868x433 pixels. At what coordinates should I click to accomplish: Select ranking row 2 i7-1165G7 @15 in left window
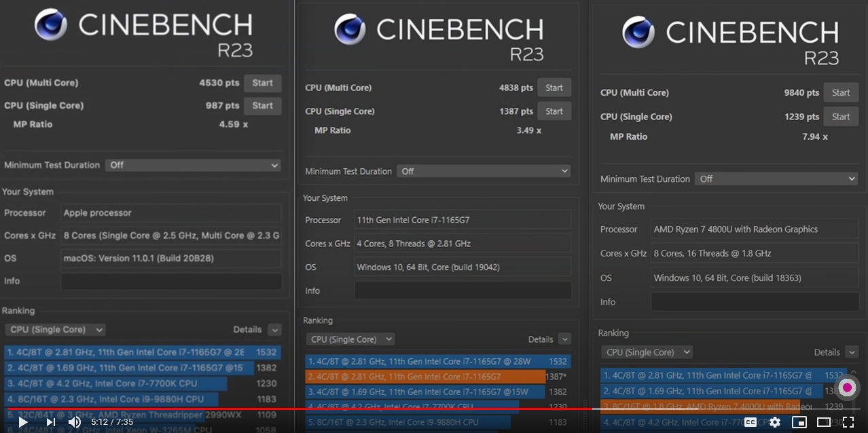coord(143,368)
